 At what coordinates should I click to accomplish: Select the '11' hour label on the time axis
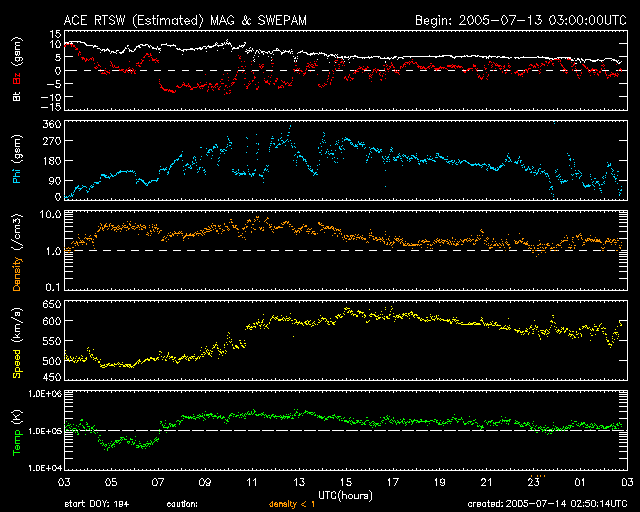(x=252, y=482)
